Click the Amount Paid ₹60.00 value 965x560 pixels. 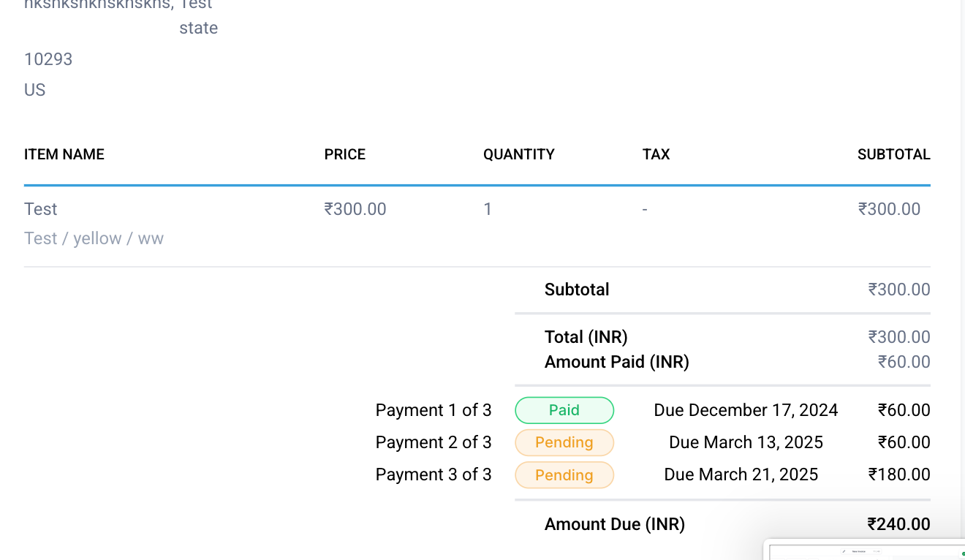click(x=904, y=362)
